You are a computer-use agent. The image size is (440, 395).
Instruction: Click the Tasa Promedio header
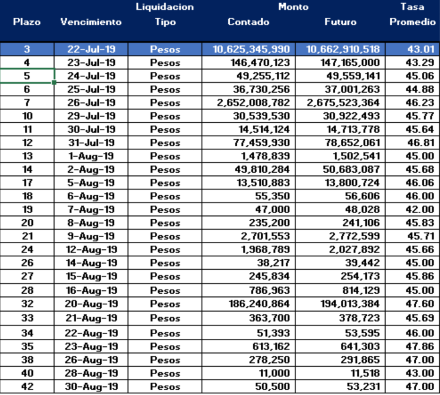pyautogui.click(x=412, y=14)
